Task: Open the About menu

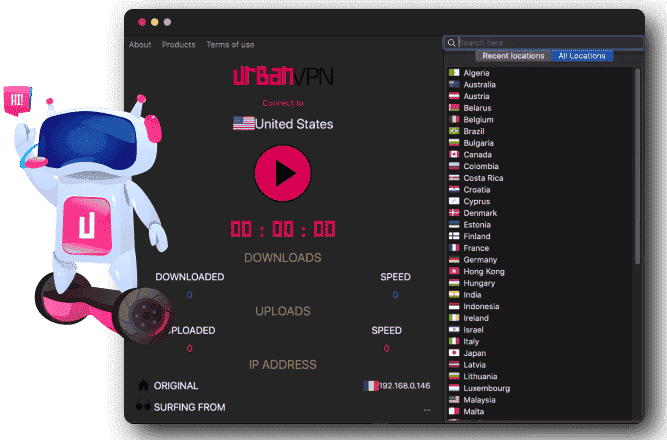Action: [140, 45]
